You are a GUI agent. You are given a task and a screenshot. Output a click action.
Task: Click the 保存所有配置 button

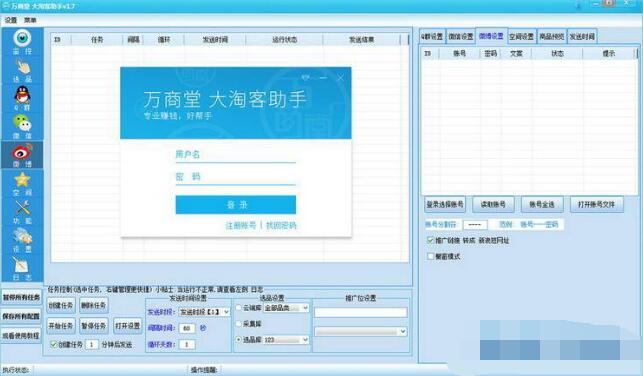21,316
